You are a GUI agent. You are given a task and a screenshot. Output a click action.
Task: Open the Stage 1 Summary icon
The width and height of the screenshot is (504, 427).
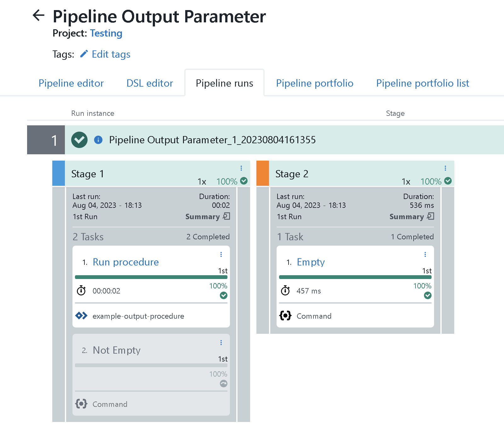pyautogui.click(x=226, y=216)
